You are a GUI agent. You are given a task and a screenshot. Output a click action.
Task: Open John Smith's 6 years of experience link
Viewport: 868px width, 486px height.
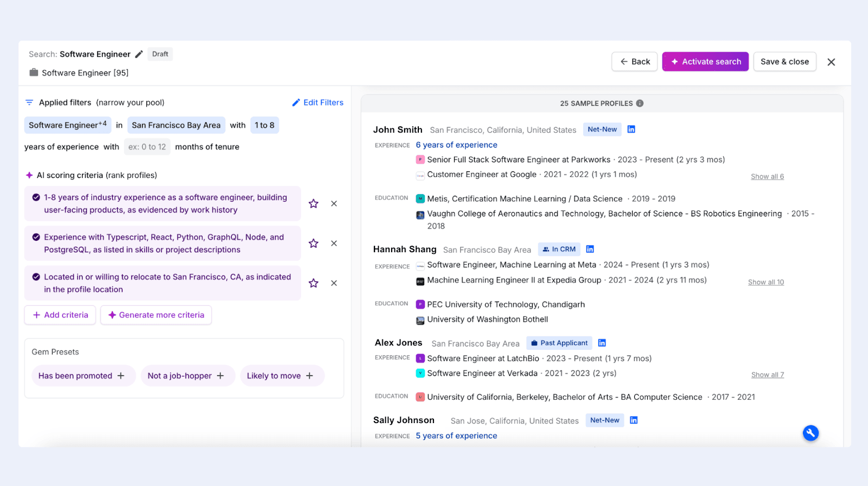[x=457, y=145]
